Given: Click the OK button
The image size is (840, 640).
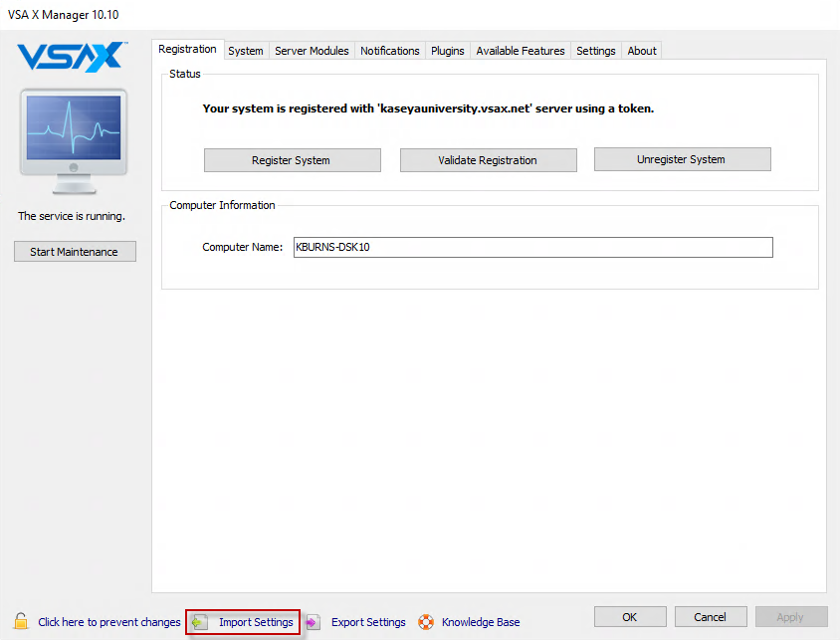Looking at the screenshot, I should click(630, 616).
